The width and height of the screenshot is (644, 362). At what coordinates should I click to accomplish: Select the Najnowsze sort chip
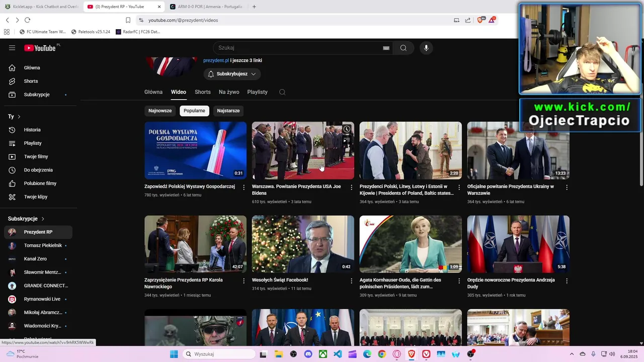(160, 111)
